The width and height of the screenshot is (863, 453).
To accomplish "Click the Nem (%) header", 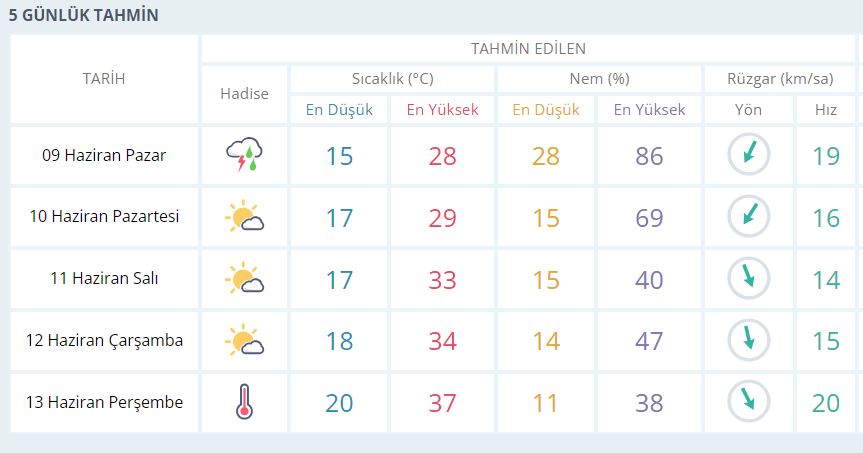I will click(x=599, y=79).
